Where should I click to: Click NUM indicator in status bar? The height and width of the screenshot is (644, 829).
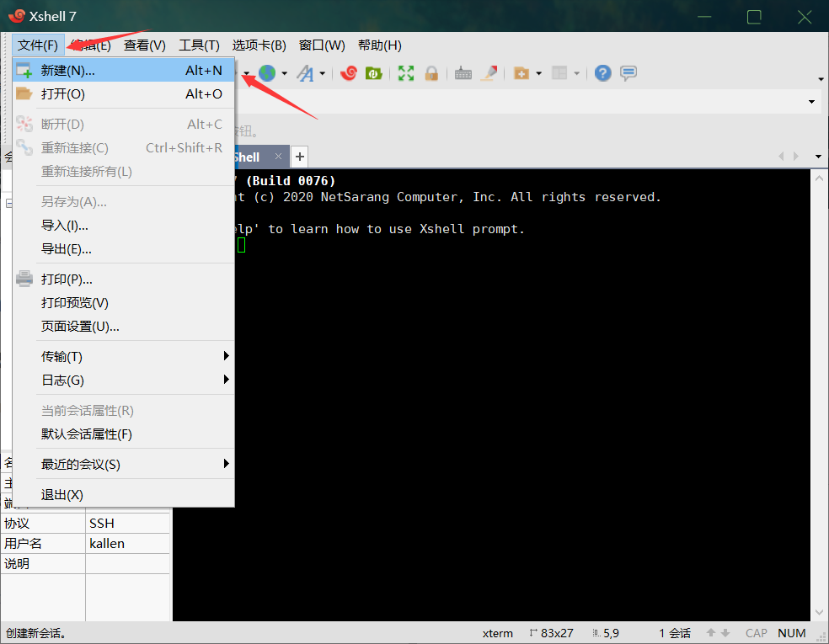tap(791, 633)
